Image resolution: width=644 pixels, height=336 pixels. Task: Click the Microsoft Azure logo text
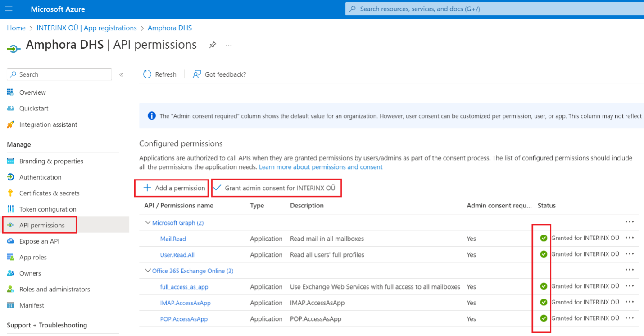point(58,9)
